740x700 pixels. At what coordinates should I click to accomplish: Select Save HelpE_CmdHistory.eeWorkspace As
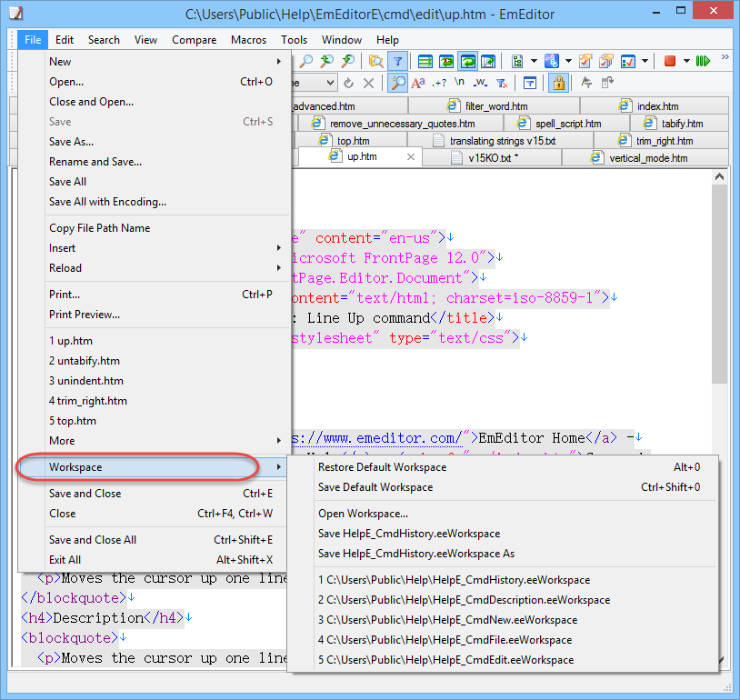[503, 554]
